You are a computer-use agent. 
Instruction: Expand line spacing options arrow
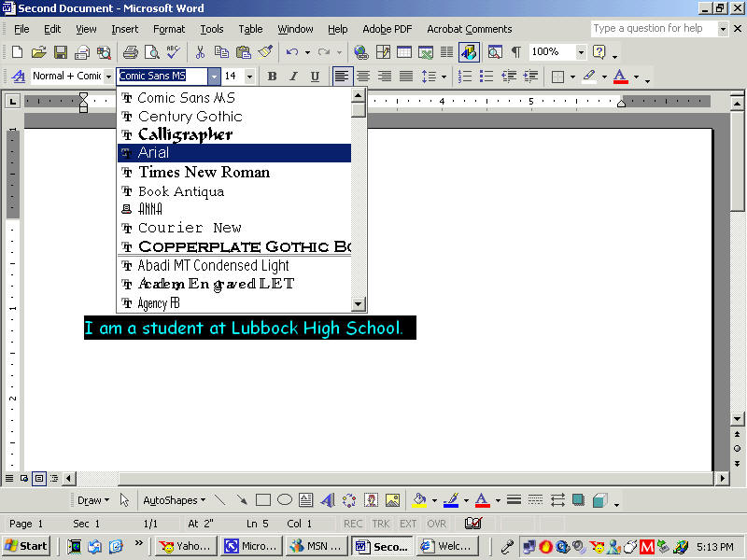(444, 77)
